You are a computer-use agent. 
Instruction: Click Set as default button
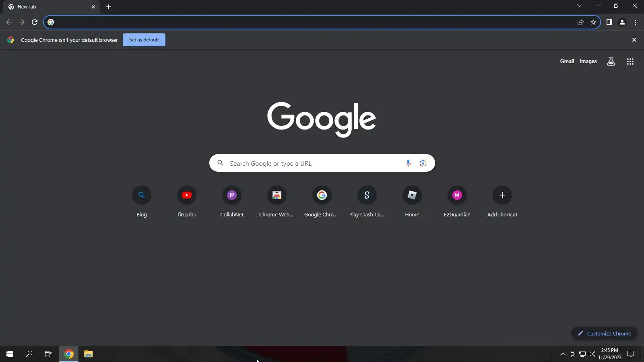[x=144, y=40]
